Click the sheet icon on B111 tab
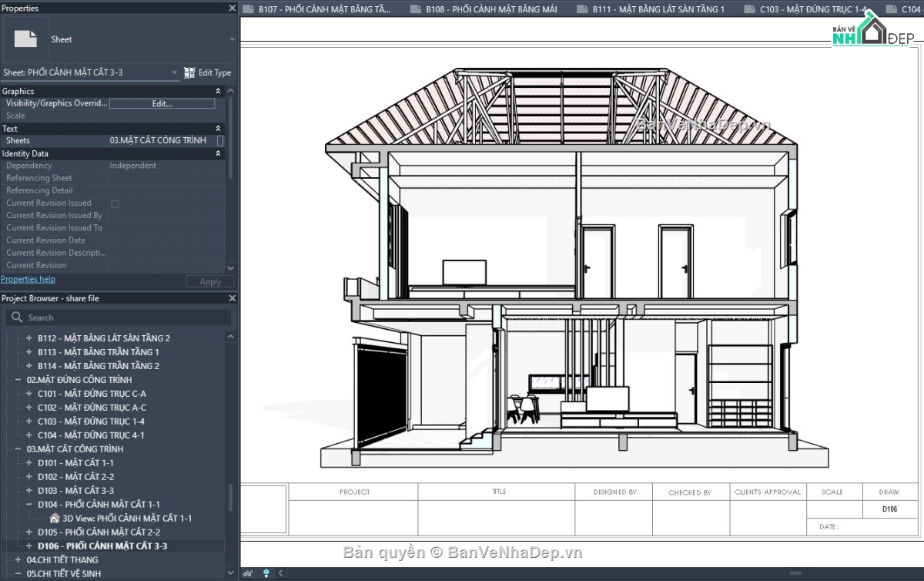This screenshot has height=581, width=924. click(x=582, y=9)
